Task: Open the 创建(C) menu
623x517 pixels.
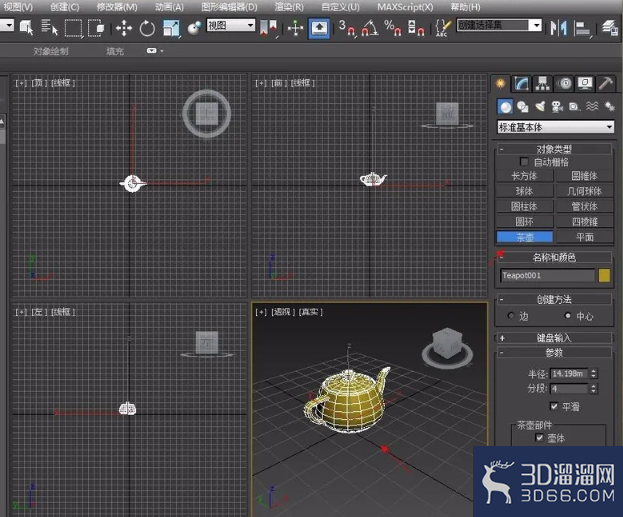Action: [x=65, y=7]
